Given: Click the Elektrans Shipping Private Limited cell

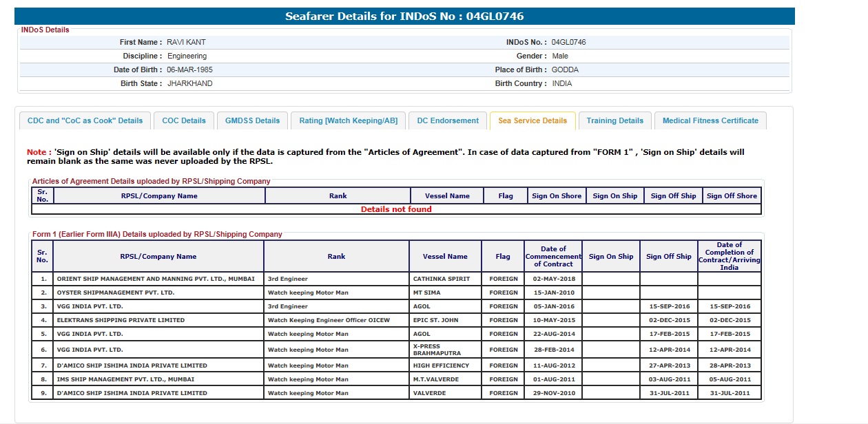Looking at the screenshot, I should point(121,320).
